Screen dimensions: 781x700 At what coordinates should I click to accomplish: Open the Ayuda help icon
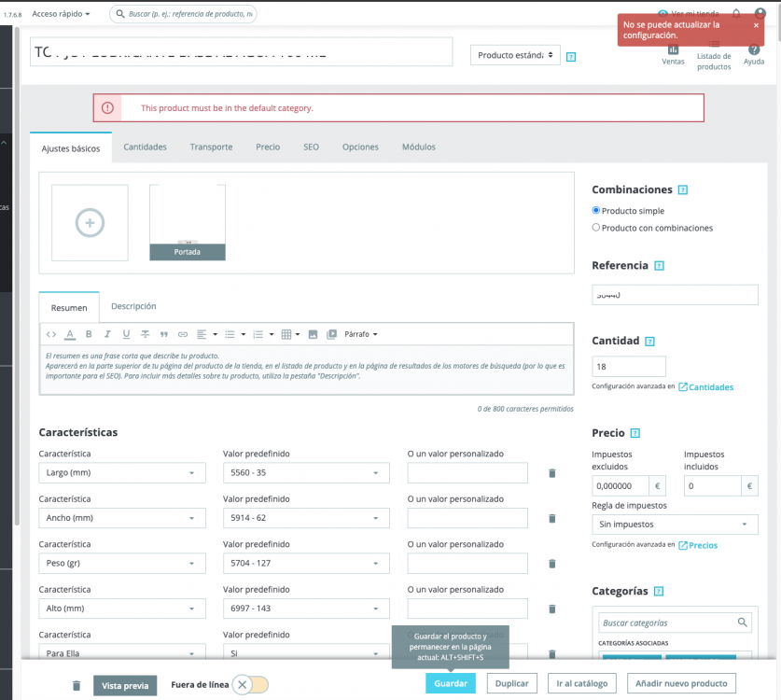(x=754, y=55)
